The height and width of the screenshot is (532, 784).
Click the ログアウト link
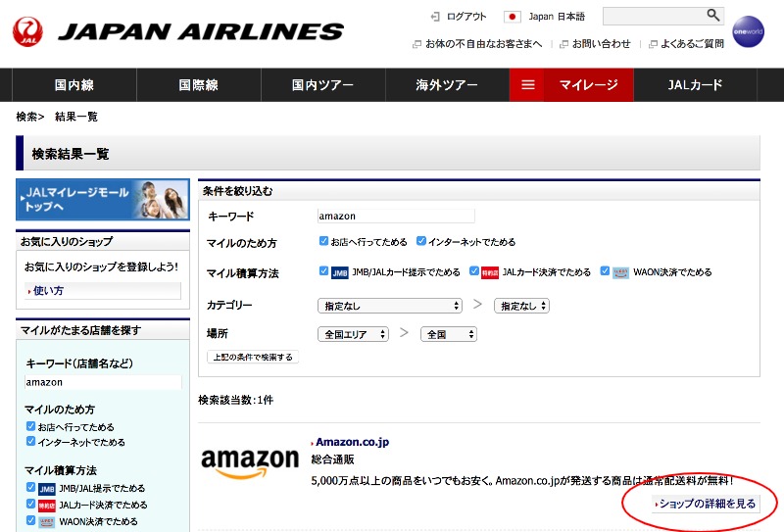coord(466,17)
